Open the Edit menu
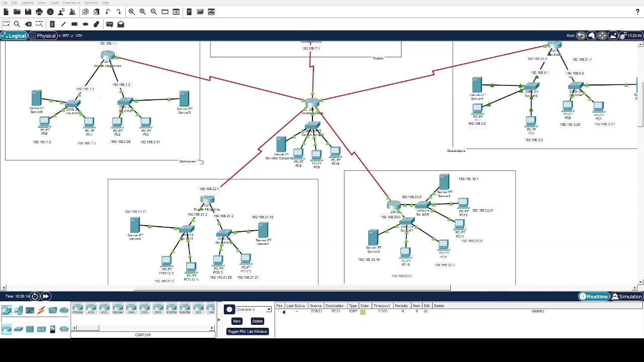Image resolution: width=644 pixels, height=362 pixels. point(14,3)
